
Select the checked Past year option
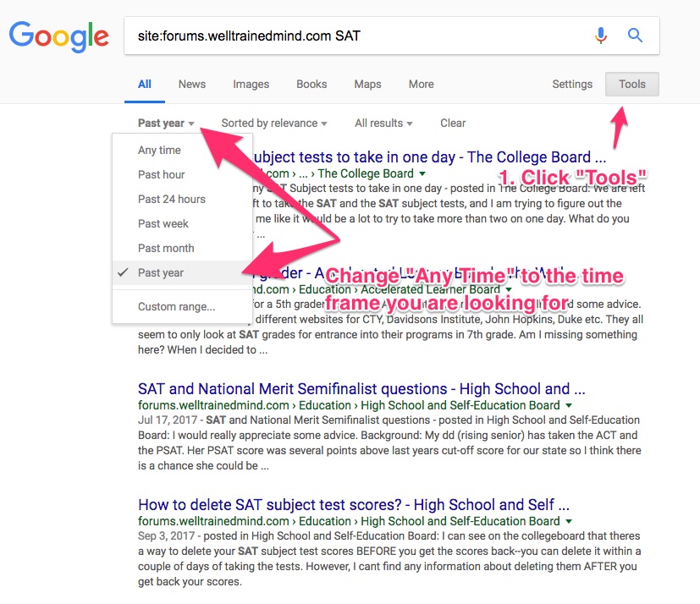[x=182, y=273]
